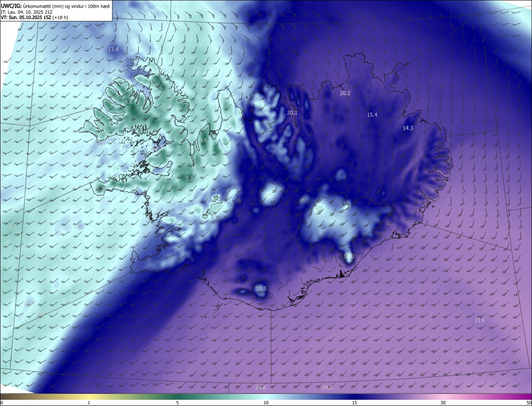532x406 pixels.
Task: Click the color scale tick label "50"
Action: [529, 403]
